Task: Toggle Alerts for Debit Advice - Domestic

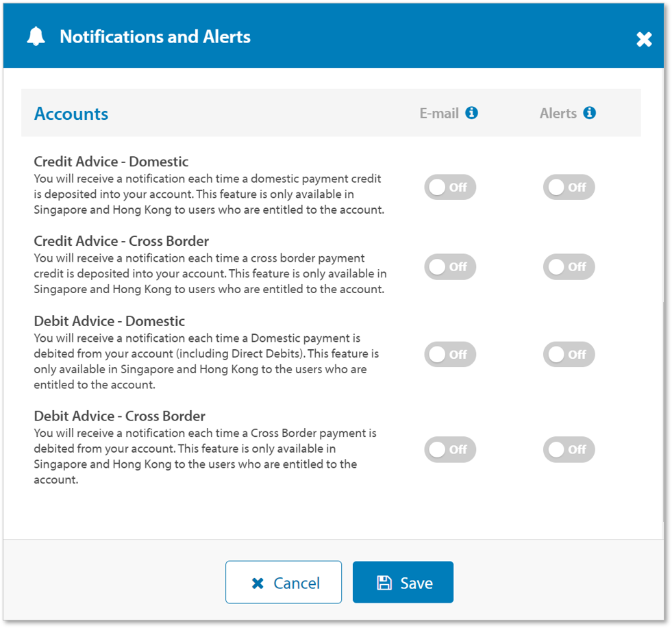Action: (x=569, y=354)
